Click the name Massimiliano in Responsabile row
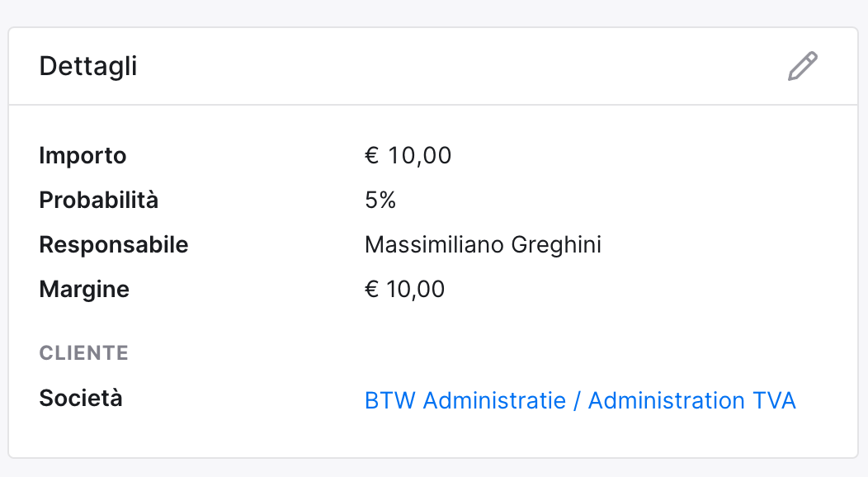868x477 pixels. 434,244
